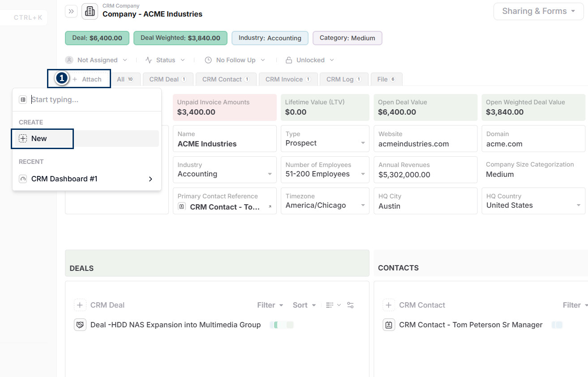Open deals display settings sliders icon
The width and height of the screenshot is (588, 377).
click(x=350, y=305)
